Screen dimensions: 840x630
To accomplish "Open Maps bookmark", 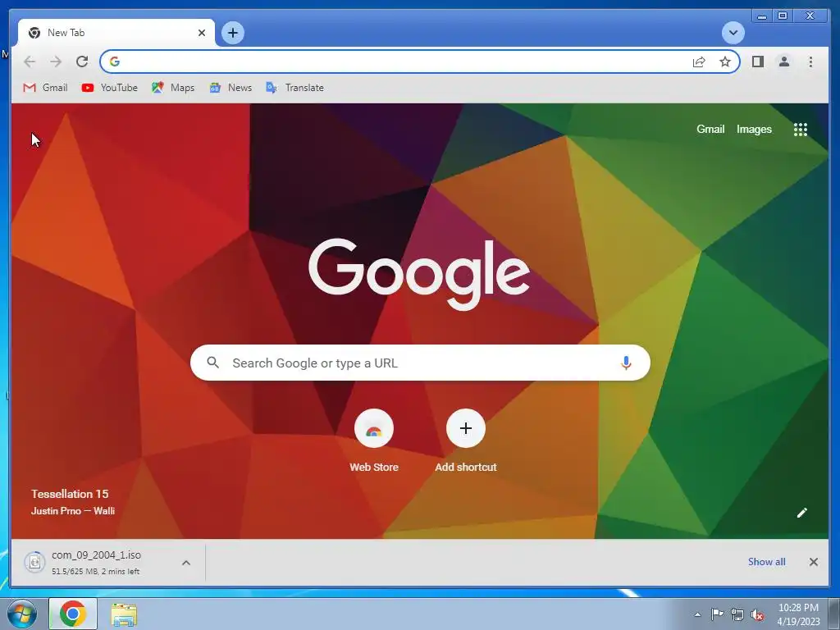I will tap(172, 87).
